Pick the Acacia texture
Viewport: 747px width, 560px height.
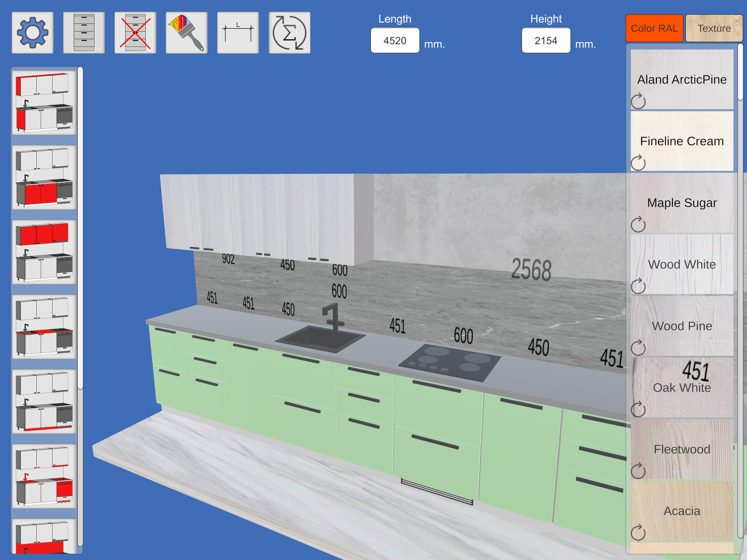point(682,511)
